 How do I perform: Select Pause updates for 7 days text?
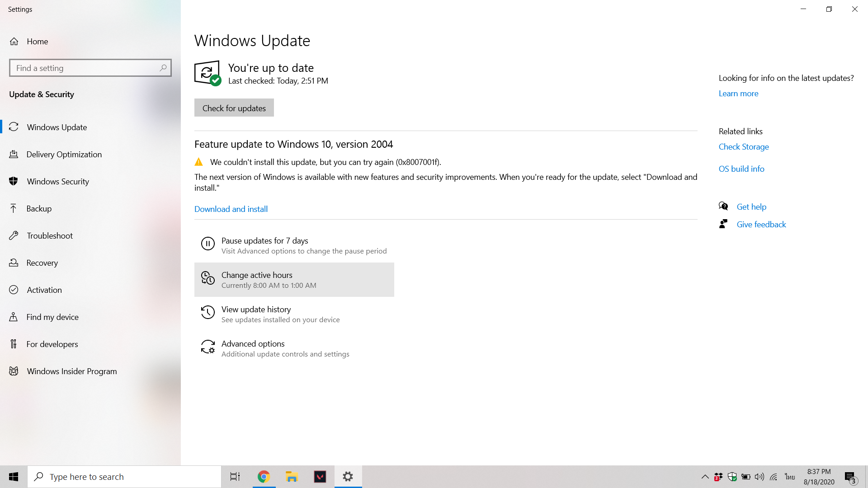pos(265,240)
